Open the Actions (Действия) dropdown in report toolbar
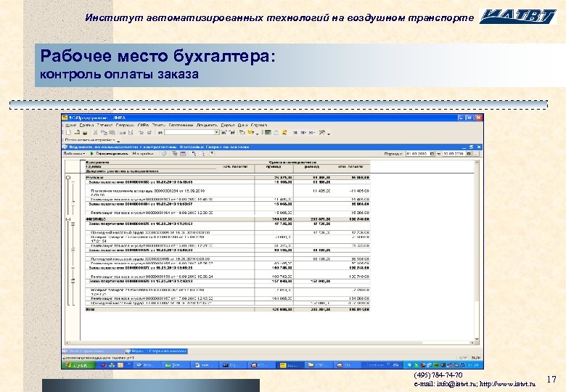566x392 pixels. point(74,154)
